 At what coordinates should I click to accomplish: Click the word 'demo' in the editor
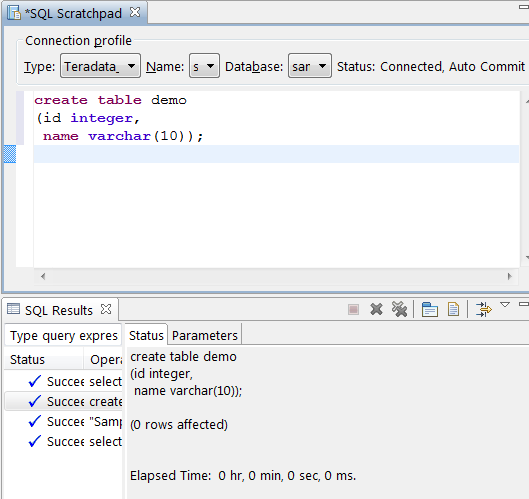click(169, 100)
